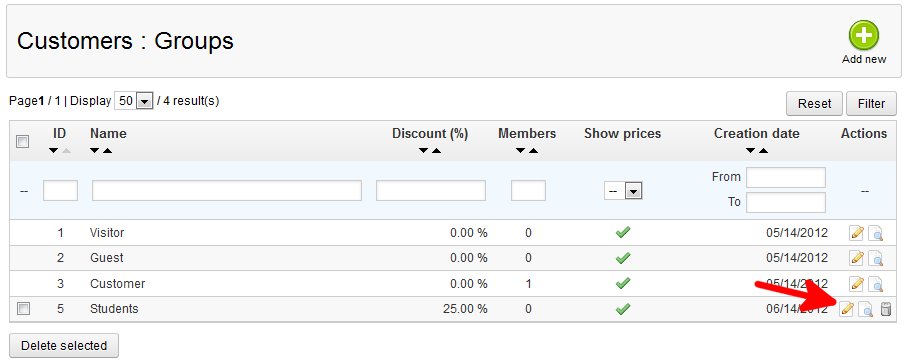Image resolution: width=909 pixels, height=364 pixels.
Task: Check the Students row checkbox
Action: coord(23,309)
